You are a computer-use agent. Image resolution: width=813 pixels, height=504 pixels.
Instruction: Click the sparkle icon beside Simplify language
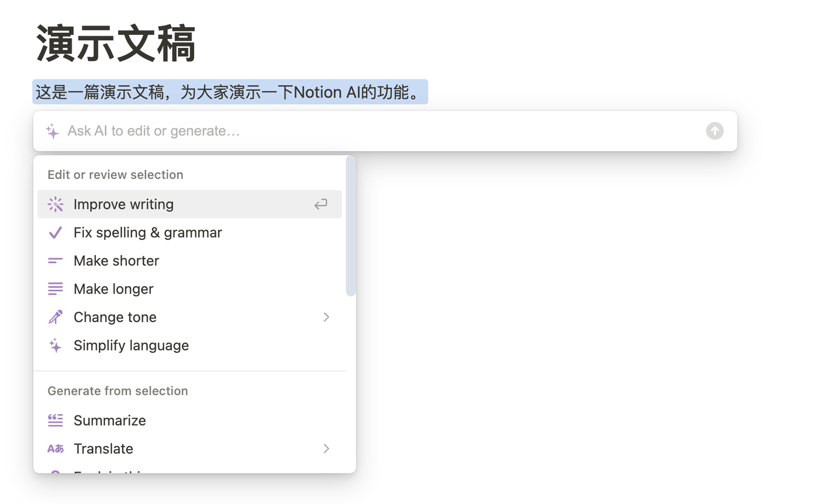click(x=55, y=345)
